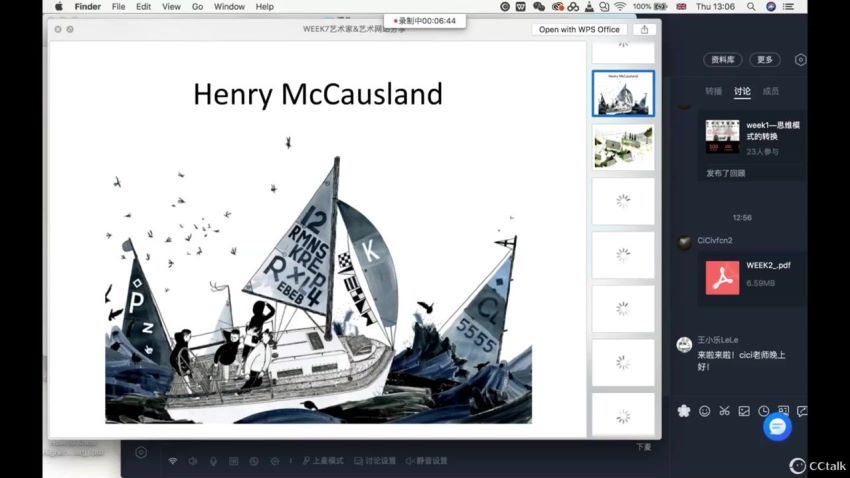Open the Window menu
This screenshot has width=850, height=478.
point(229,7)
